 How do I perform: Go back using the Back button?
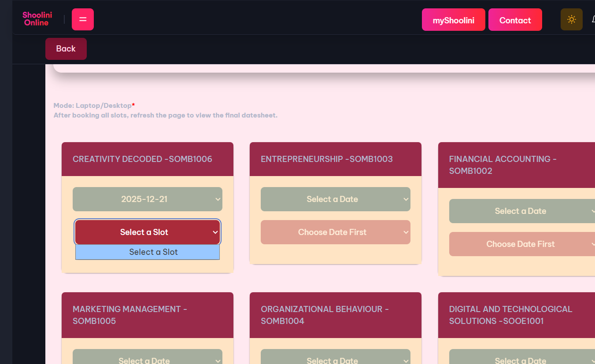(66, 49)
